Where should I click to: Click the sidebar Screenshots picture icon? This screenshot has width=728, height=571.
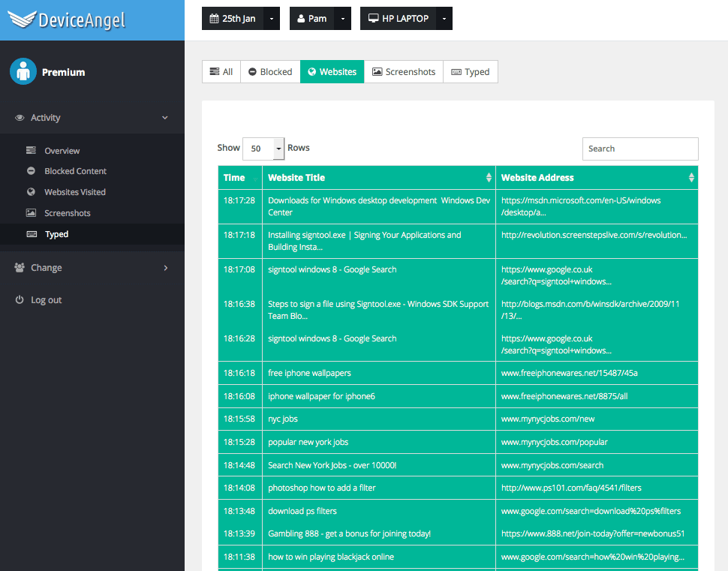point(31,212)
